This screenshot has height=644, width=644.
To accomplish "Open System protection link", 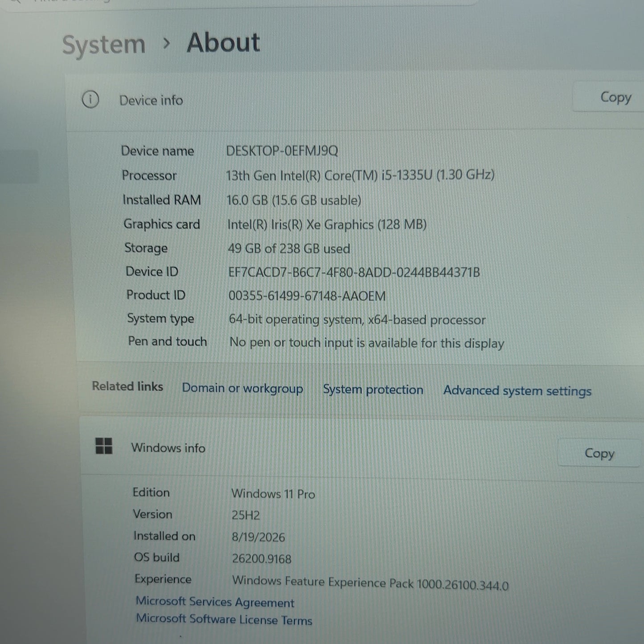I will 373,390.
